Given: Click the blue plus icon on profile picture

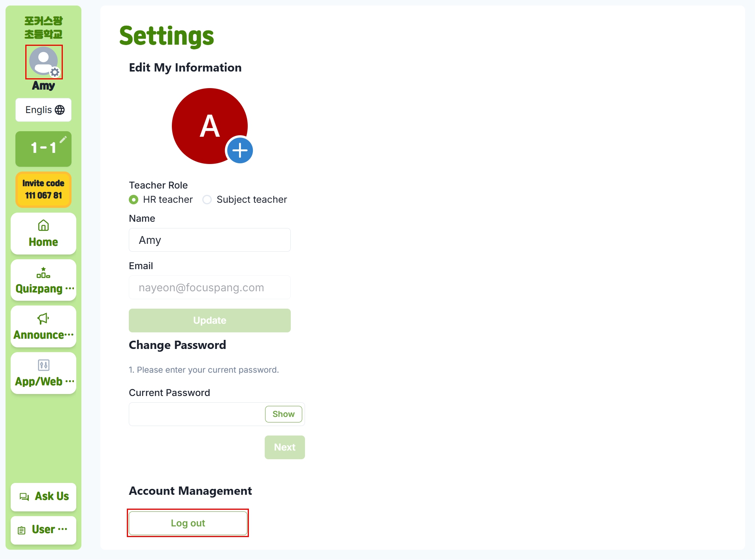Looking at the screenshot, I should click(240, 151).
